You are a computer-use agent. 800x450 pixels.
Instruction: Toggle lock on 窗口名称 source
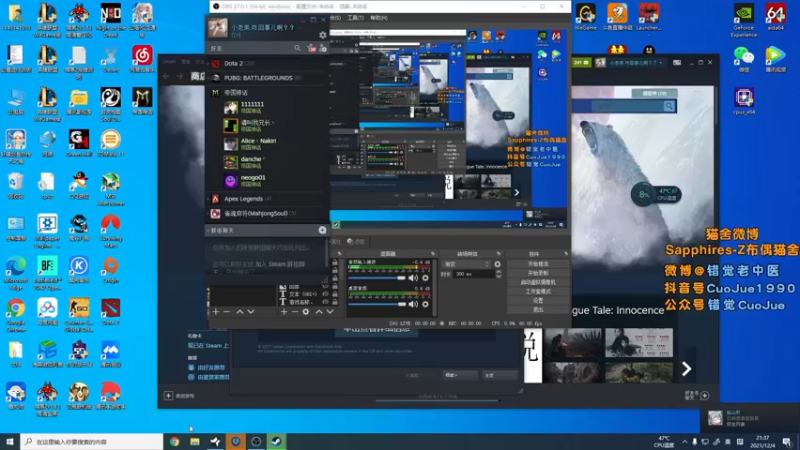[335, 302]
